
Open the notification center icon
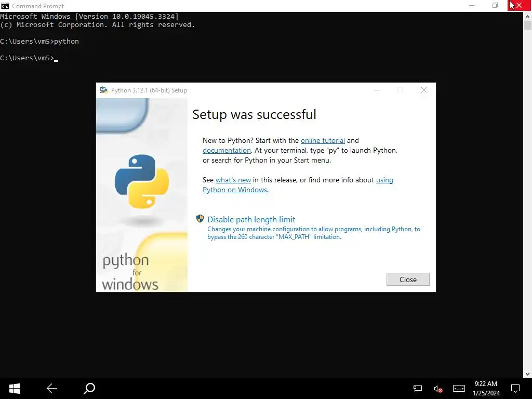[x=515, y=389]
